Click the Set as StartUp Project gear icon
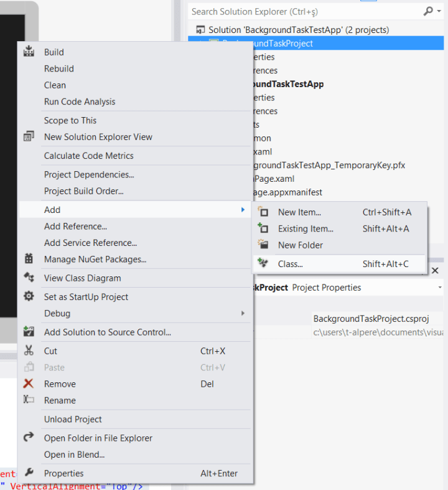The width and height of the screenshot is (448, 490). pyautogui.click(x=29, y=296)
